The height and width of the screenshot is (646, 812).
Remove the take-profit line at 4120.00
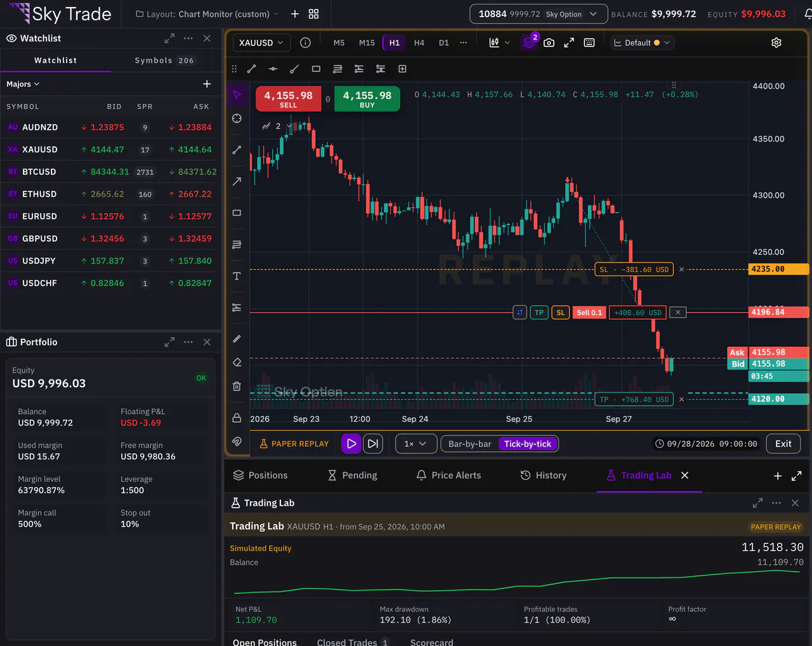pyautogui.click(x=681, y=399)
